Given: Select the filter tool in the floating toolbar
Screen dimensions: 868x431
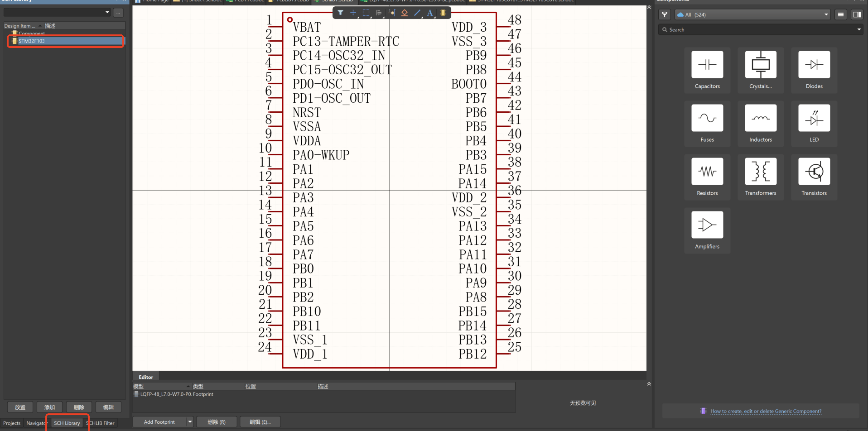Looking at the screenshot, I should point(341,13).
